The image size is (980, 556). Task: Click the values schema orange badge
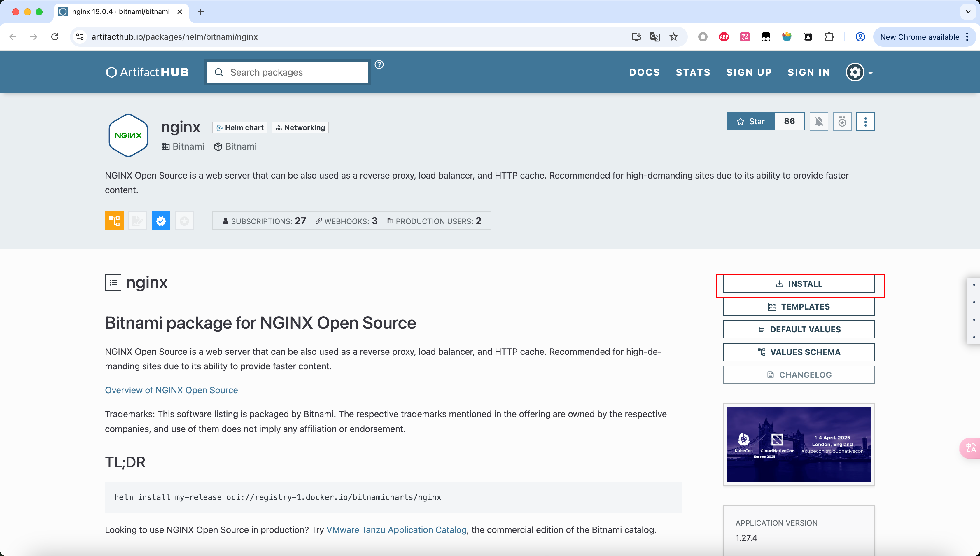[x=114, y=221]
